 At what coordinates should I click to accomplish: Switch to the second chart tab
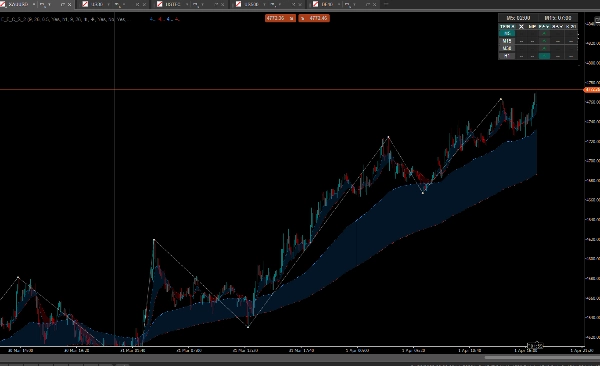pyautogui.click(x=114, y=4)
